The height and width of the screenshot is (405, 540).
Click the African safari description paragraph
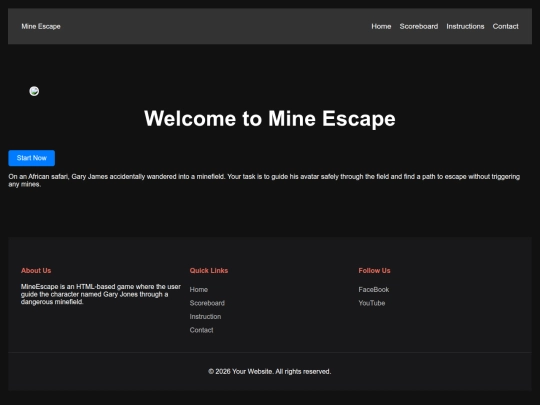(264, 180)
